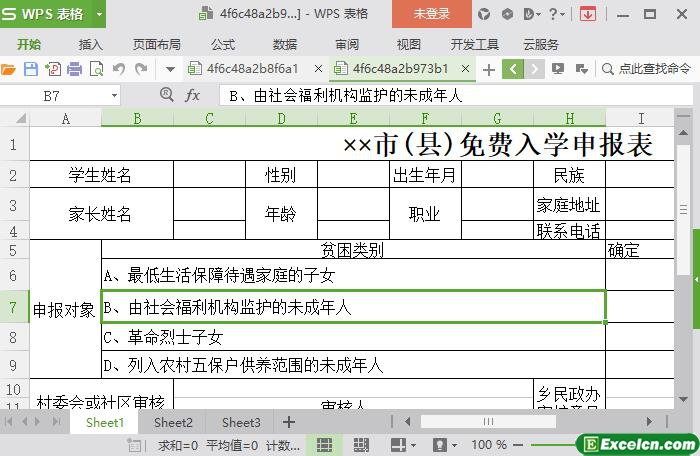
Task: Click the 申报对象 cell
Action: (65, 310)
